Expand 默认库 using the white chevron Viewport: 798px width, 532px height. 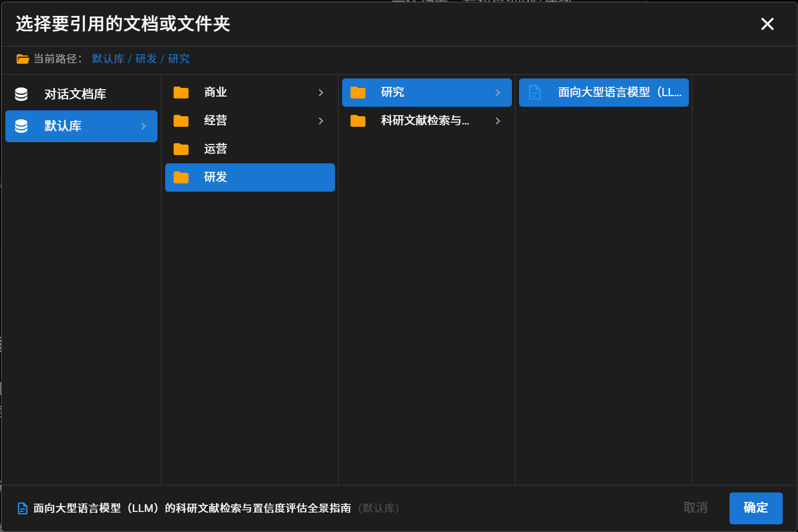tap(143, 126)
